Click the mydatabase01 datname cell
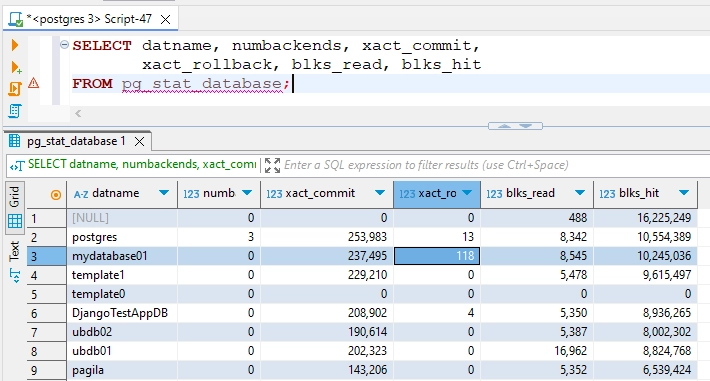This screenshot has width=710, height=381. point(122,256)
